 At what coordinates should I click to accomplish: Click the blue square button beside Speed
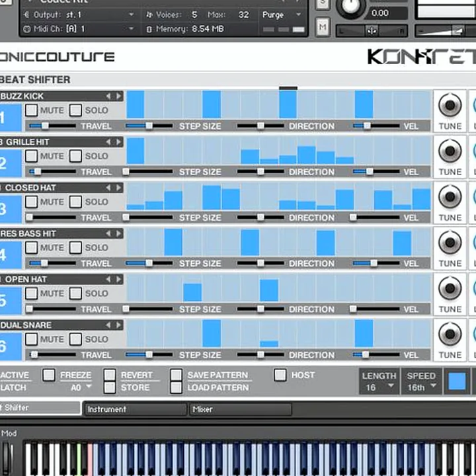(457, 381)
